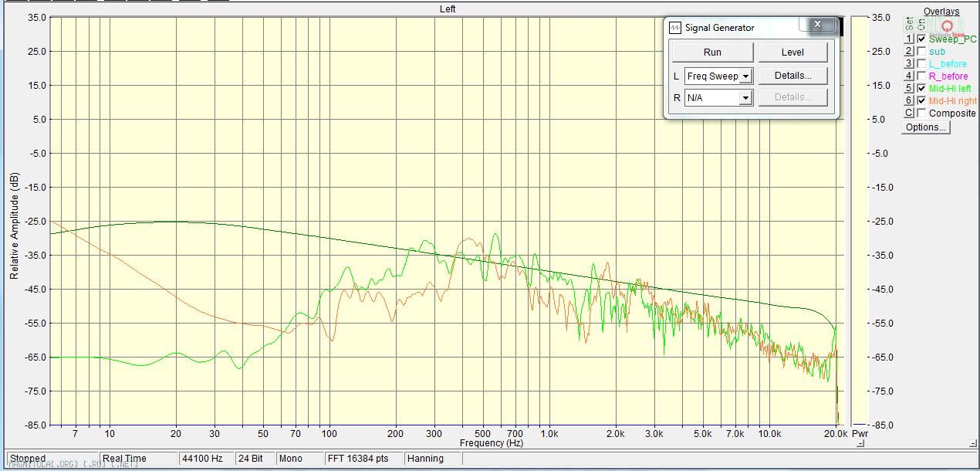Open the R channel N/A dropdown

(x=745, y=98)
